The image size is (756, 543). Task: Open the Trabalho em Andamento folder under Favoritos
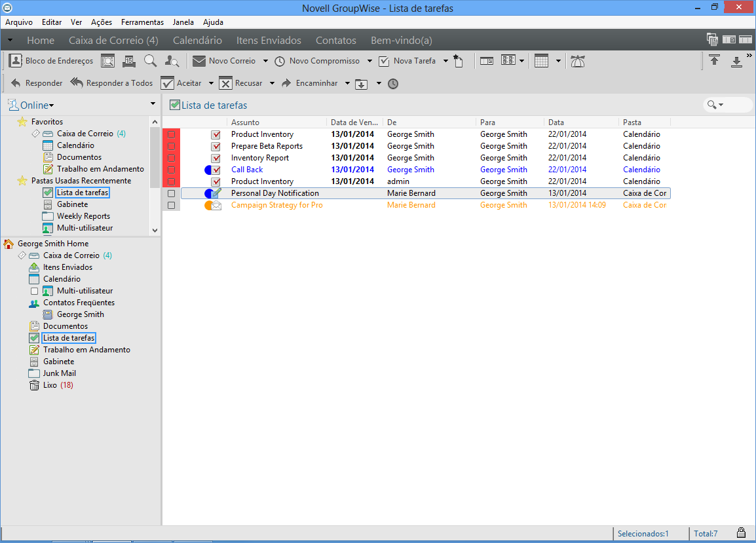pos(100,169)
